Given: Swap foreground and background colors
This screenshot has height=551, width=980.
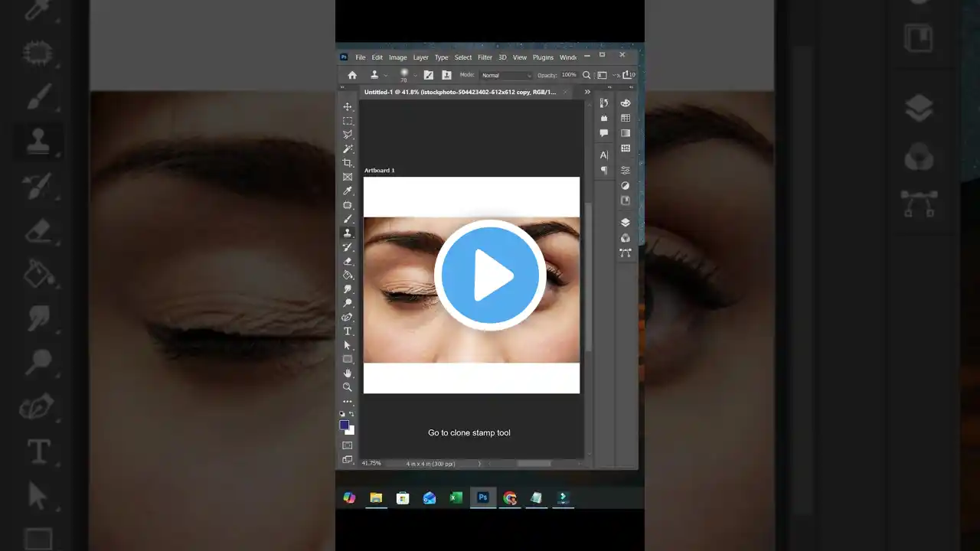Looking at the screenshot, I should coord(351,414).
